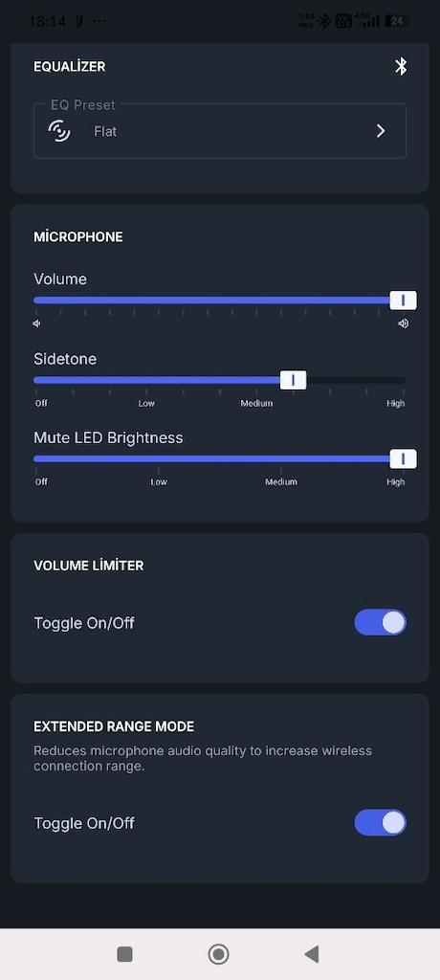Tap the Android recent apps square button
Screen dimensions: 440x980
[124, 954]
